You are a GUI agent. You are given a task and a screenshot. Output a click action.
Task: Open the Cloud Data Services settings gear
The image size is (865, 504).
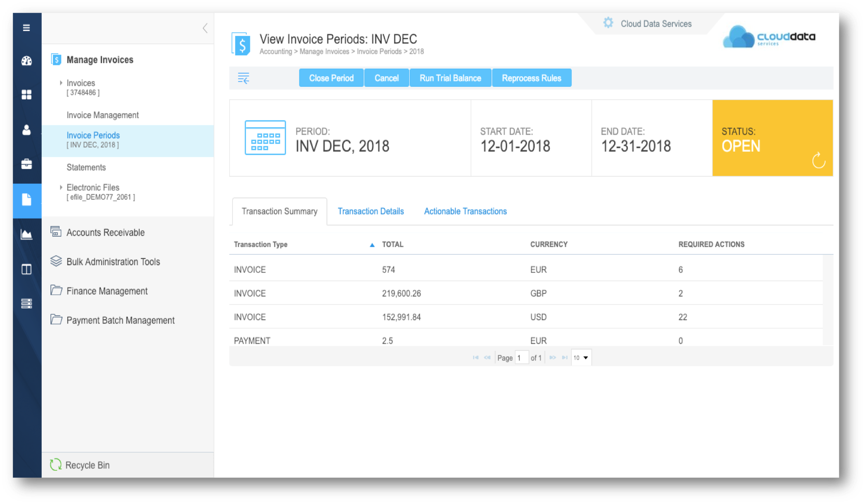tap(608, 23)
